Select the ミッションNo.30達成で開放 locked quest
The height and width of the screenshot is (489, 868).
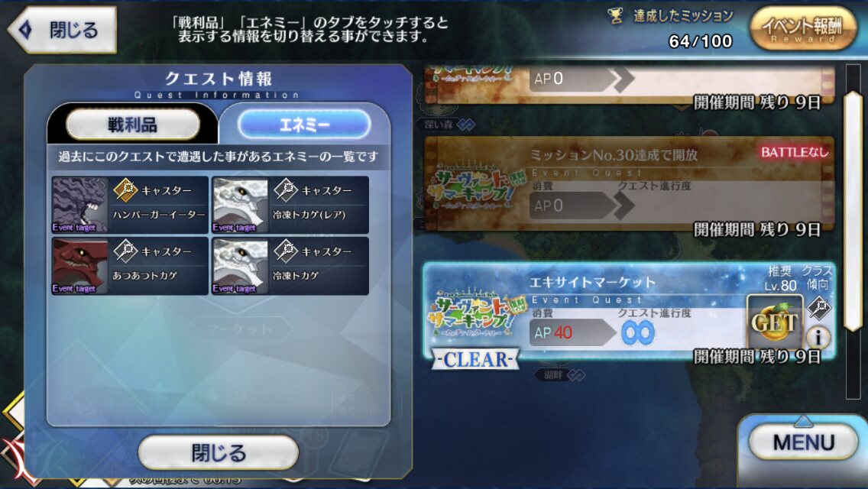(x=629, y=184)
